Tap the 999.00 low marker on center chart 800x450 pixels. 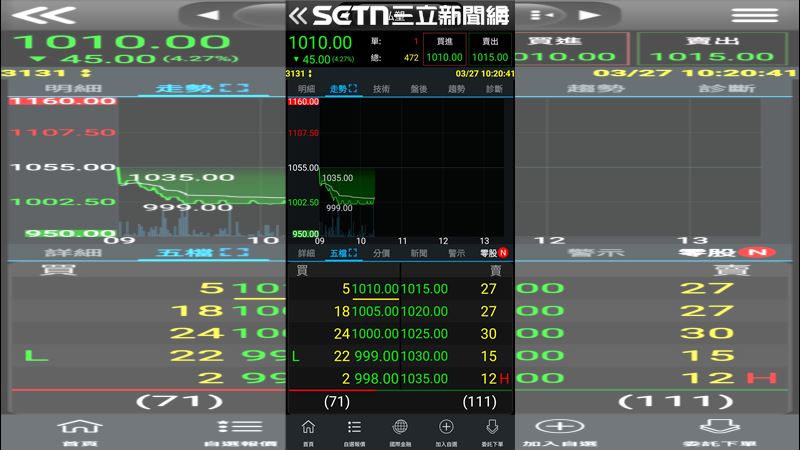point(339,208)
